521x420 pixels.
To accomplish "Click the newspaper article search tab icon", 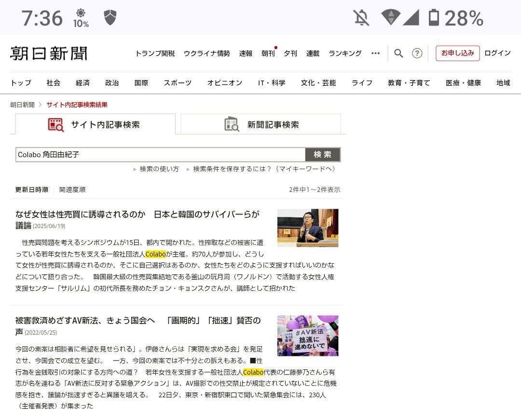I will [232, 124].
